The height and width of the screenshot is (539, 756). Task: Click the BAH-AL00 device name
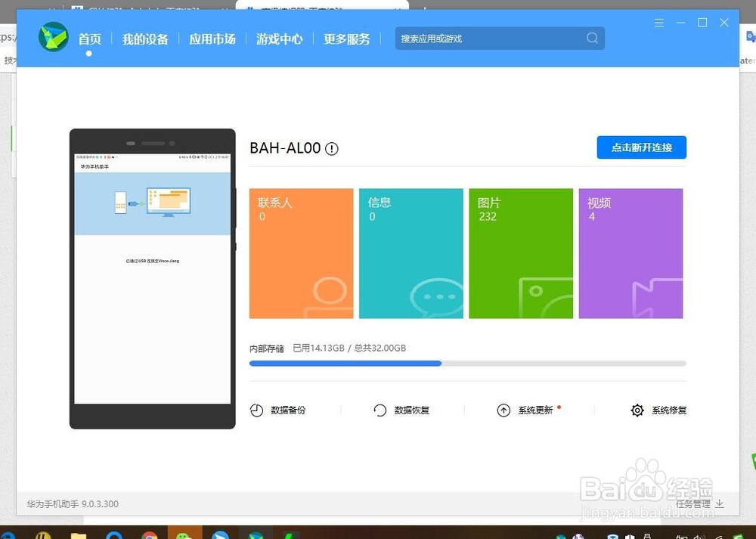click(x=285, y=148)
